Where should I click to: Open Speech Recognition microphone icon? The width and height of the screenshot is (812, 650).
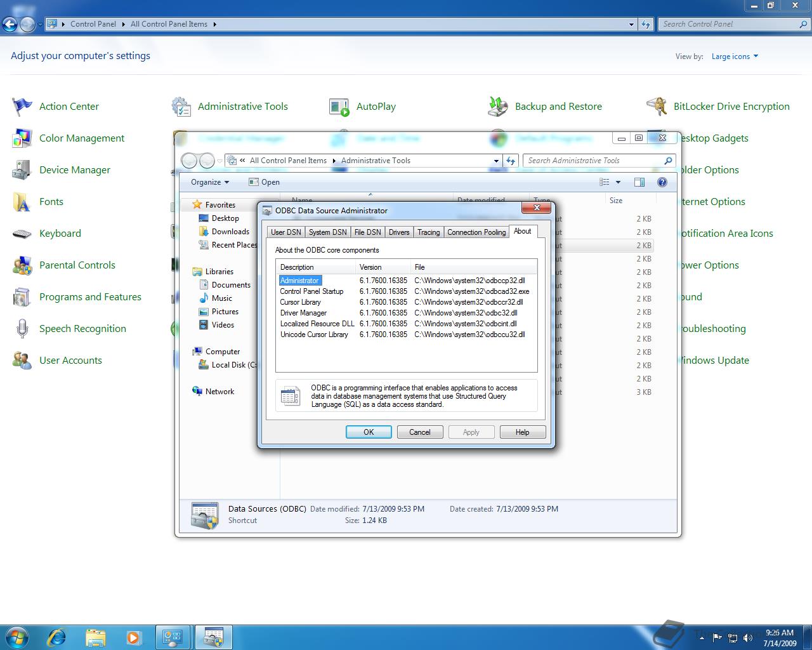[x=22, y=329]
